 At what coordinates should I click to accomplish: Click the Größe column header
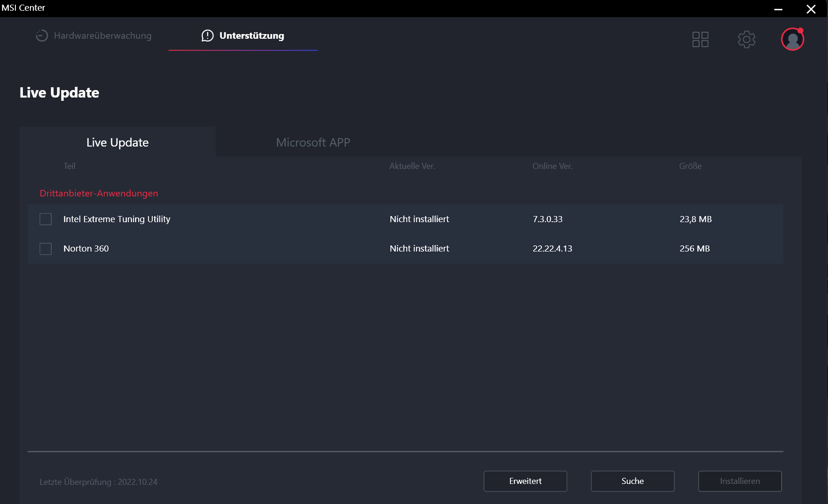pos(690,166)
